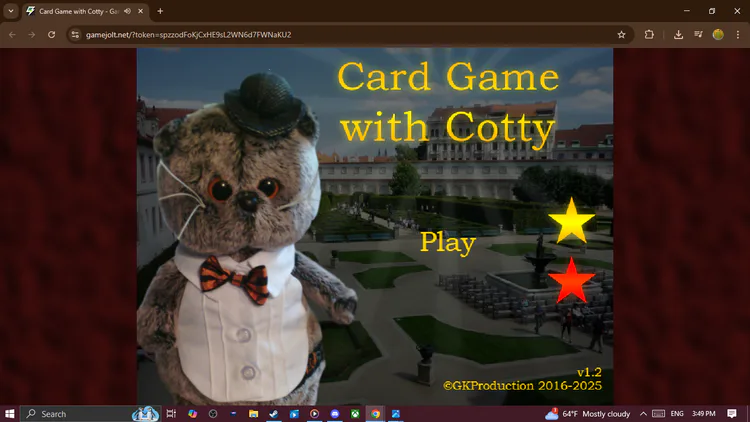Click the yellow star in the game menu
750x422 pixels.
[x=571, y=221]
